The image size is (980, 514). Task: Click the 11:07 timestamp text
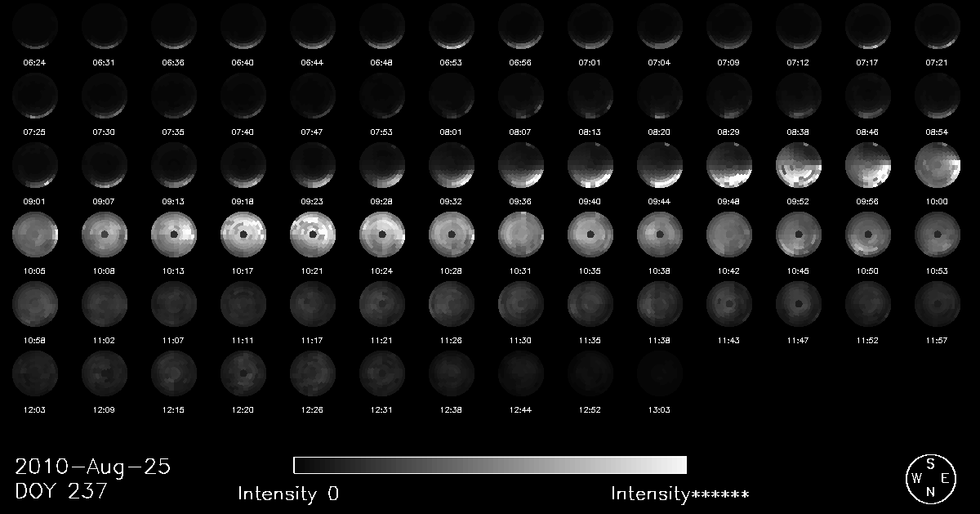tap(173, 340)
